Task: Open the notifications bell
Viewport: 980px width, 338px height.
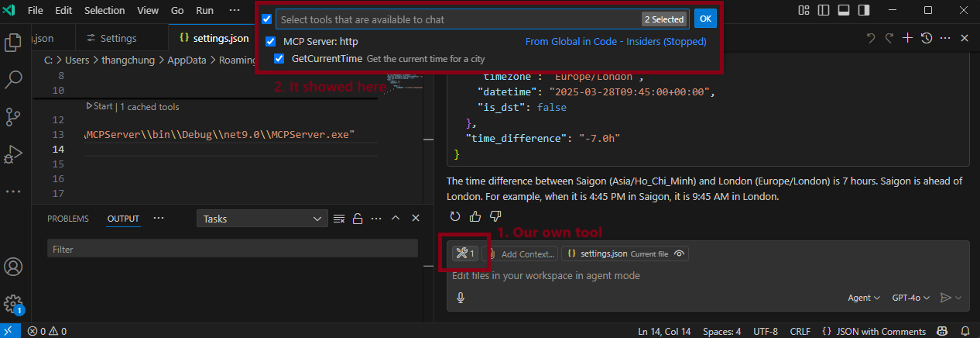Action: [965, 331]
